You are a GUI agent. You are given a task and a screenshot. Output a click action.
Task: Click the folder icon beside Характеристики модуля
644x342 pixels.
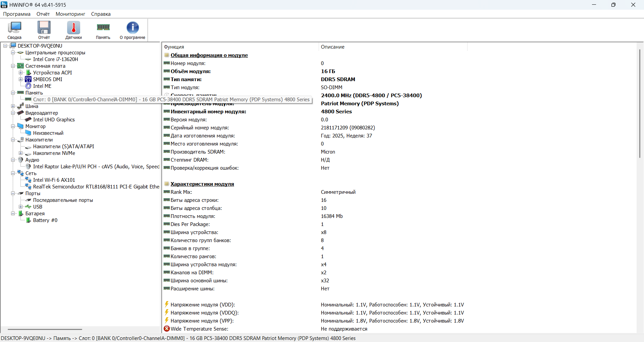pos(167,184)
